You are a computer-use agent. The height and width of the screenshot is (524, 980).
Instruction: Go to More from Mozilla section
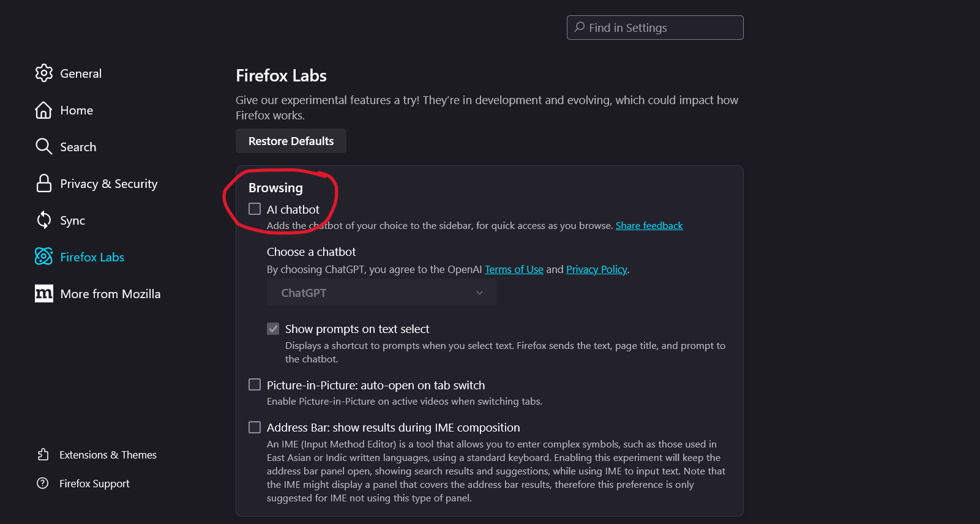[x=110, y=294]
